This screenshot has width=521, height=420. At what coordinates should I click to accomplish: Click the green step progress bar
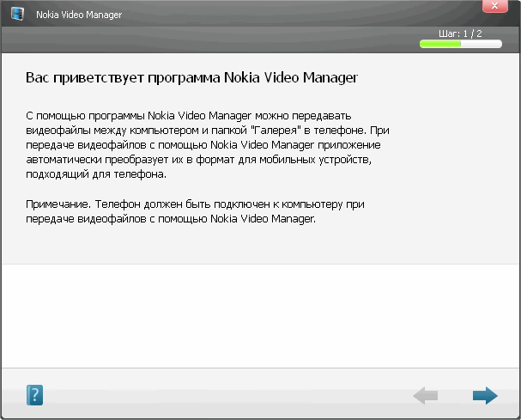pyautogui.click(x=461, y=44)
